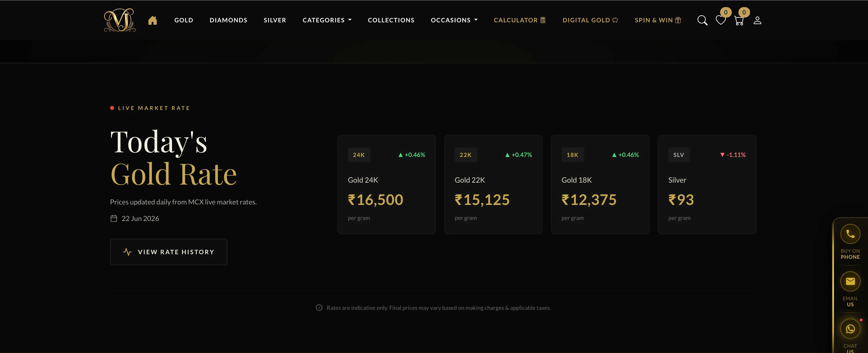Click the Silver price ₹93
This screenshot has width=868, height=353.
681,200
